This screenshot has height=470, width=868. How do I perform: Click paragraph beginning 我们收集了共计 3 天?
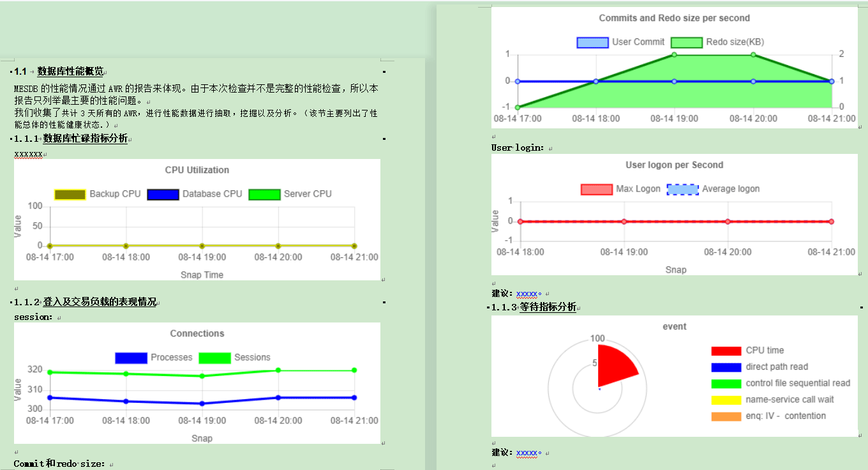(x=196, y=118)
